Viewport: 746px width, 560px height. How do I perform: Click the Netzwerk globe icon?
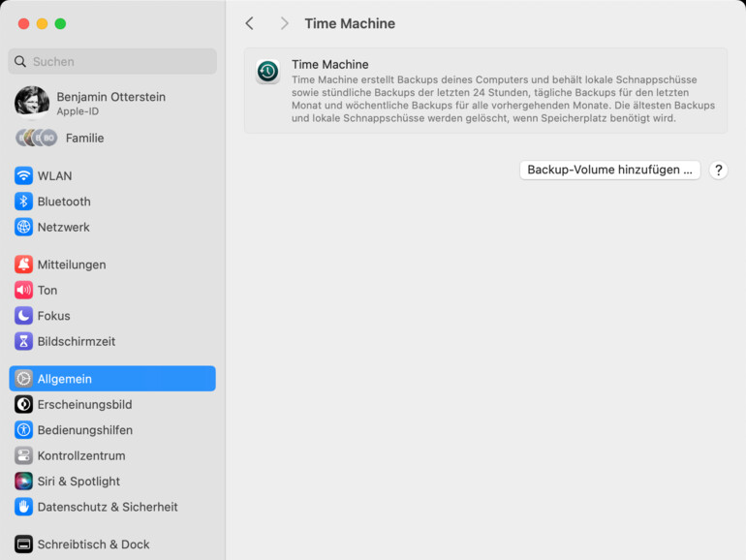23,227
